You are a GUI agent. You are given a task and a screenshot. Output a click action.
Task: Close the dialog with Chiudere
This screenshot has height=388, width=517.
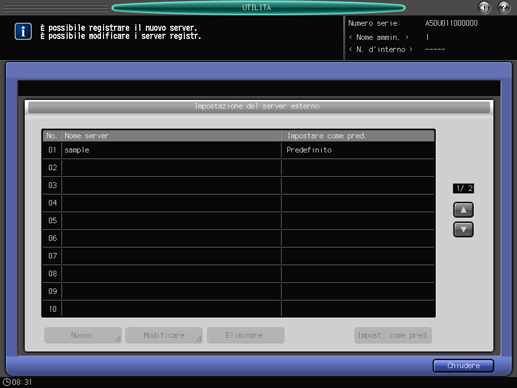[x=463, y=366]
